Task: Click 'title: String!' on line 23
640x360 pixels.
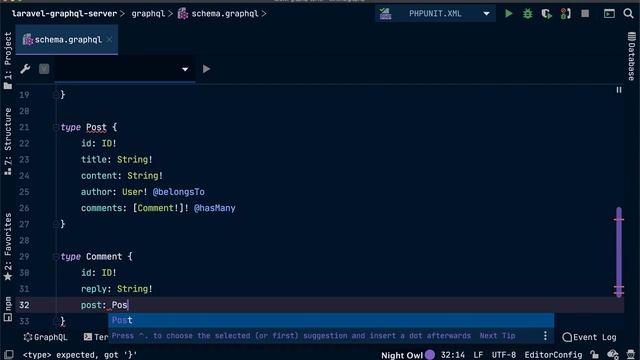Action: [x=116, y=159]
